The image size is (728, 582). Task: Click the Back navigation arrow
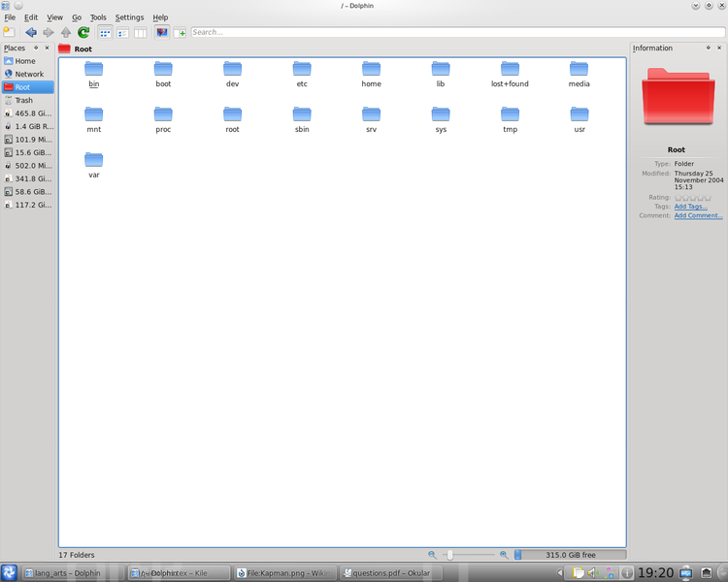[x=30, y=32]
